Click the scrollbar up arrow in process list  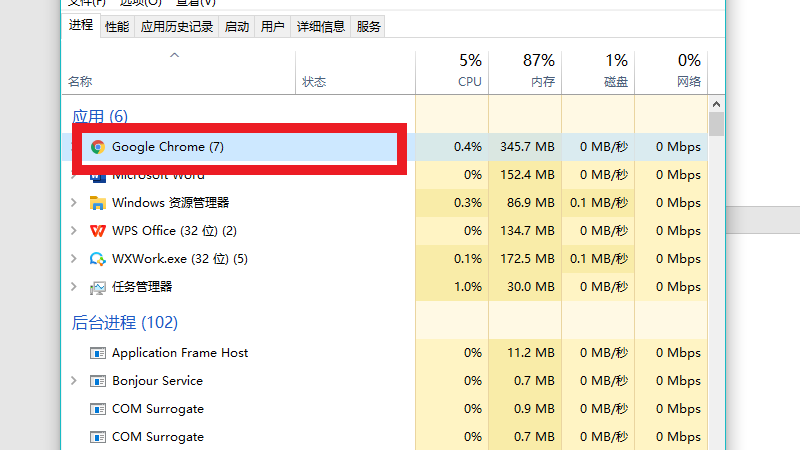716,103
